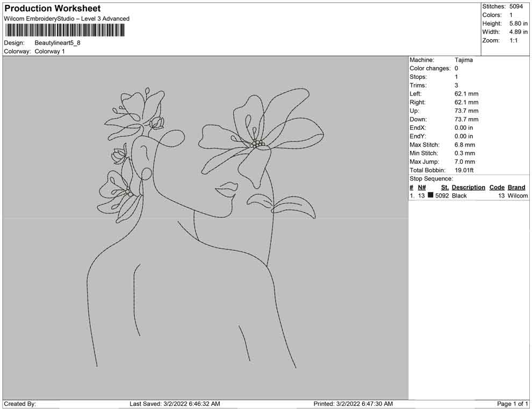Viewport: 532px width, 409px height.
Task: Click the stitch count 5092 in stop sequence
Action: (442, 196)
